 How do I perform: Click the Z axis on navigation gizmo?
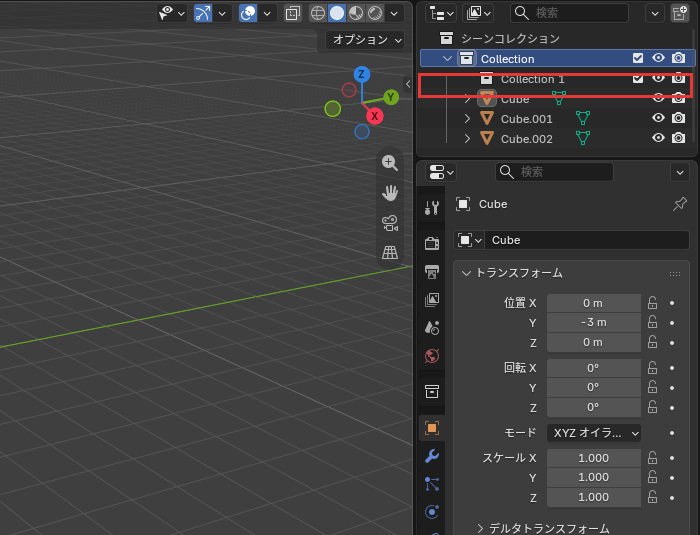tap(362, 74)
